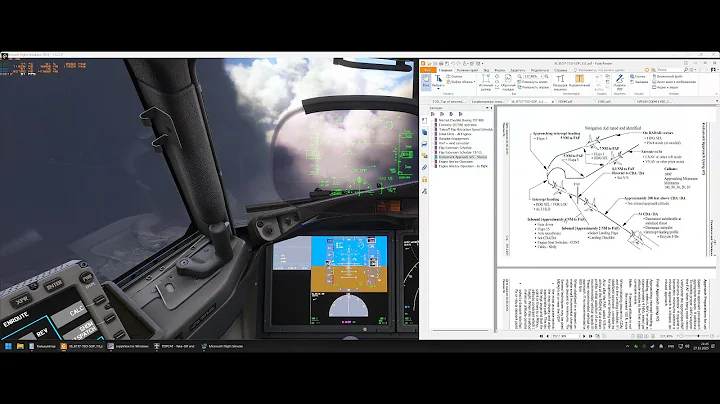Select highlighted 'Instrument Approach ILS' bookmark
Image resolution: width=720 pixels, height=404 pixels.
[x=462, y=157]
